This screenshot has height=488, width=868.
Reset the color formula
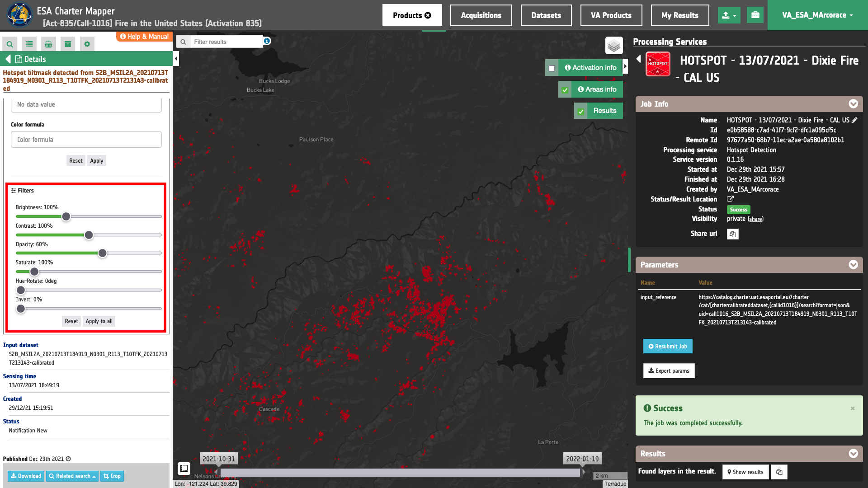tap(76, 161)
